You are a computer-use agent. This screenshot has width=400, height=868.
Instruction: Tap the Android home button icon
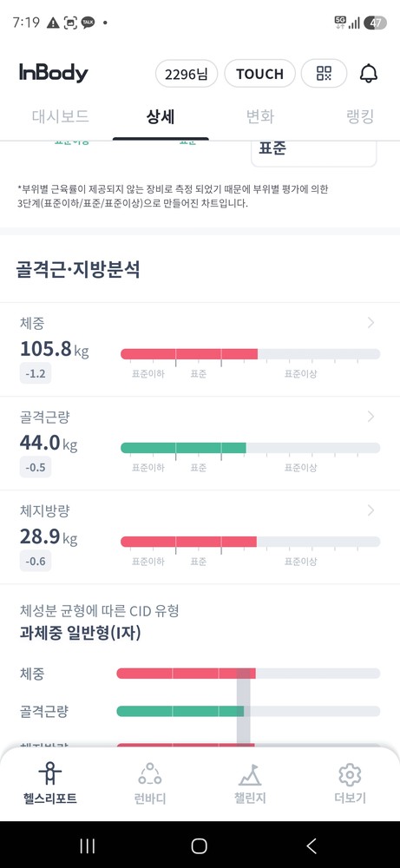[200, 845]
